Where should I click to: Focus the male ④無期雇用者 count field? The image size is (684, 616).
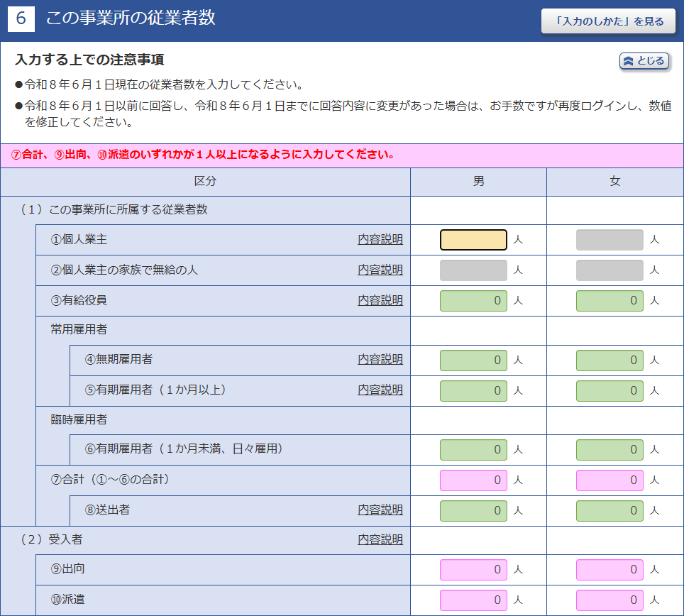pyautogui.click(x=473, y=361)
